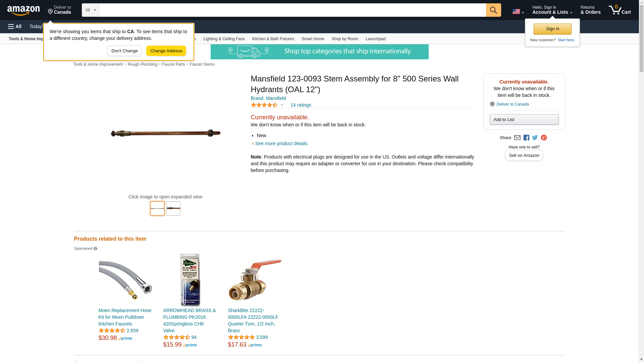The width and height of the screenshot is (644, 362).
Task: Expand the search category All dropdown
Action: (90, 10)
